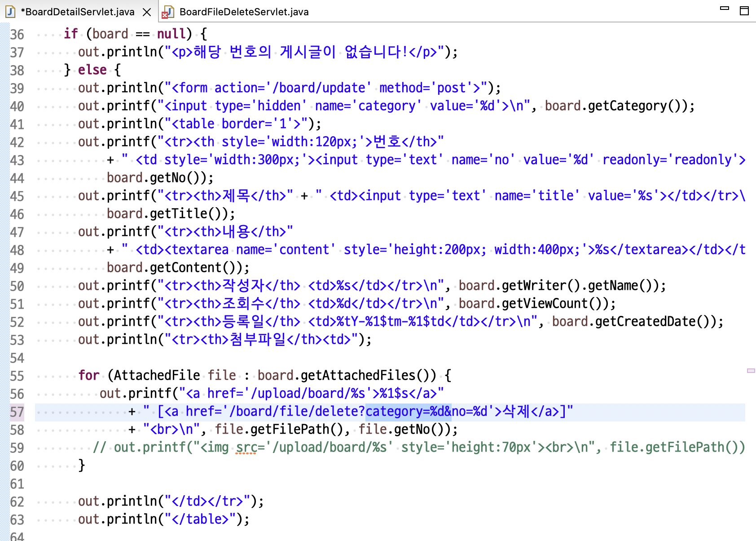Click "textarea name='content'" on line 48
Image resolution: width=756 pixels, height=541 pixels.
tap(254, 249)
